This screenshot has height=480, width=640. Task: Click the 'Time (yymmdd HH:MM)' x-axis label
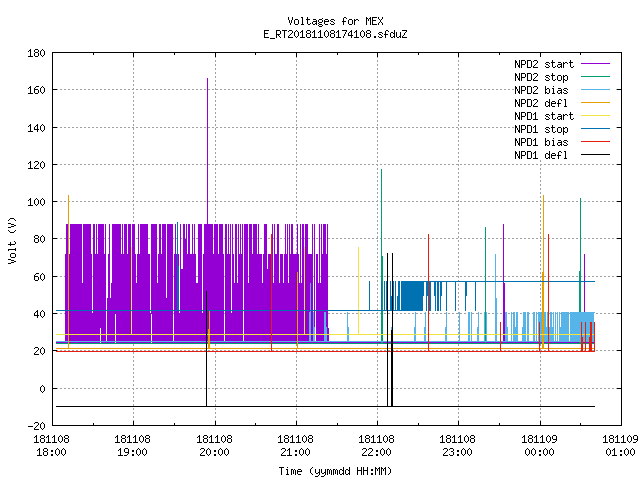point(335,471)
